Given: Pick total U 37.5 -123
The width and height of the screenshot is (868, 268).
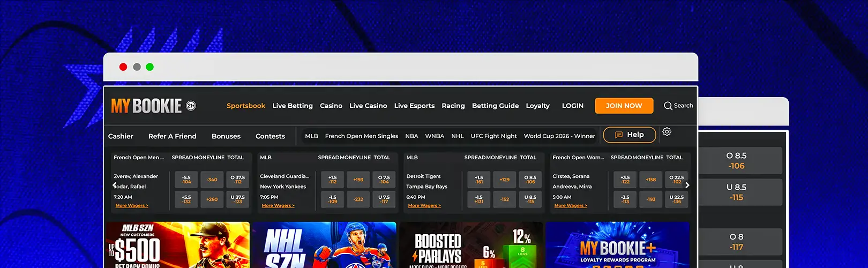Looking at the screenshot, I should pyautogui.click(x=238, y=199).
